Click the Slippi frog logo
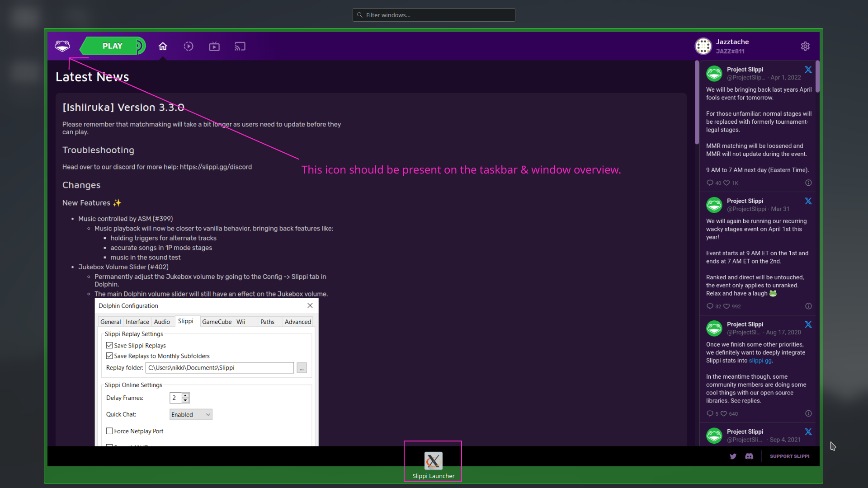868x488 pixels. [62, 46]
